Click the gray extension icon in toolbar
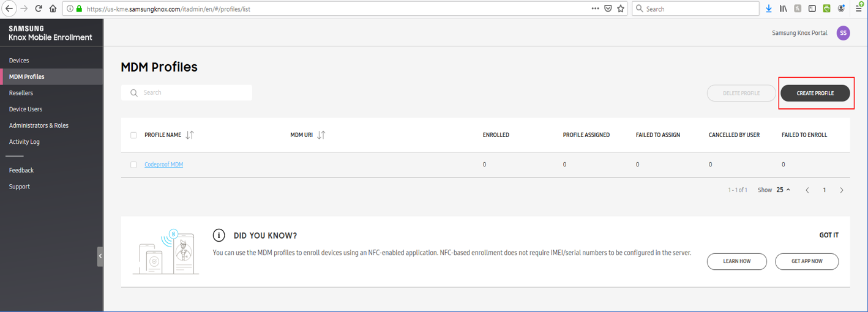The height and width of the screenshot is (312, 868). pos(798,9)
